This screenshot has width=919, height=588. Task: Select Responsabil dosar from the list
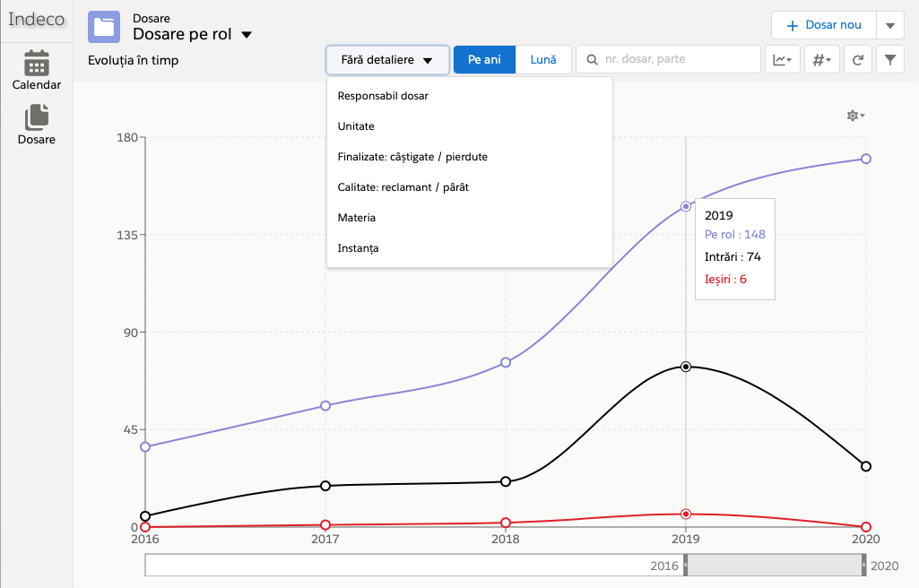click(383, 96)
